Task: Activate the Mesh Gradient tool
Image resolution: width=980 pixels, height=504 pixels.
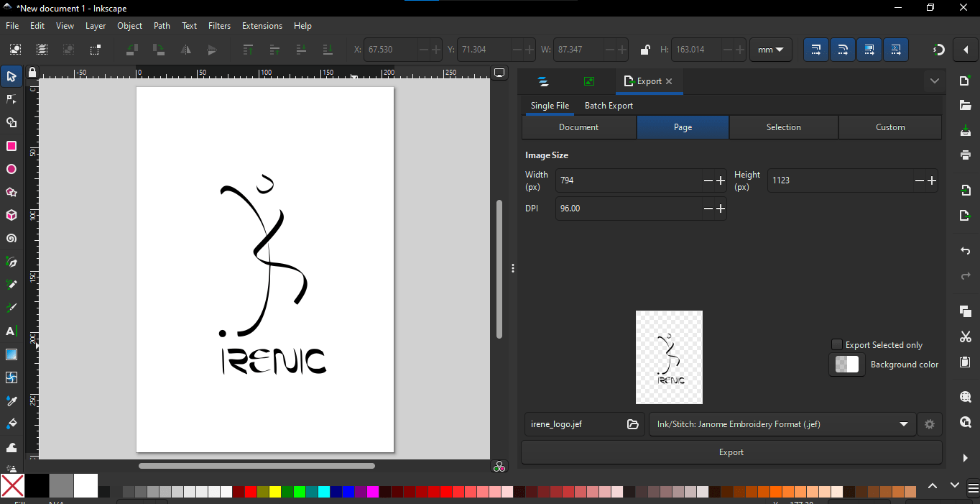Action: click(x=11, y=377)
